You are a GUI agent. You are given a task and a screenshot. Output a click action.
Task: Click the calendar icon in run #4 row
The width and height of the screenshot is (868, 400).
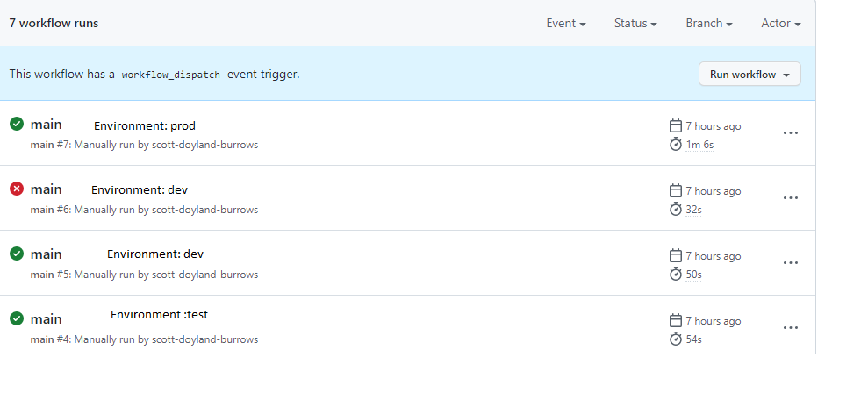tap(676, 320)
